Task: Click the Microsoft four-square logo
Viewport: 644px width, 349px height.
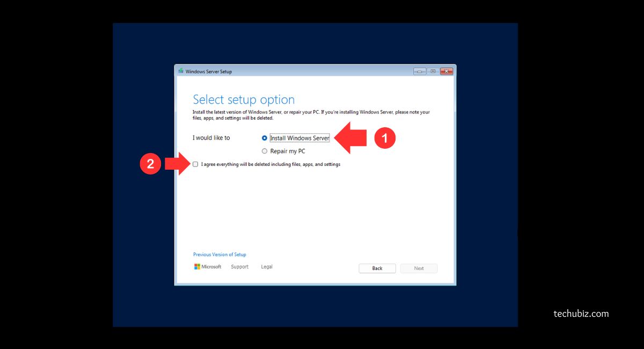Action: pyautogui.click(x=197, y=267)
